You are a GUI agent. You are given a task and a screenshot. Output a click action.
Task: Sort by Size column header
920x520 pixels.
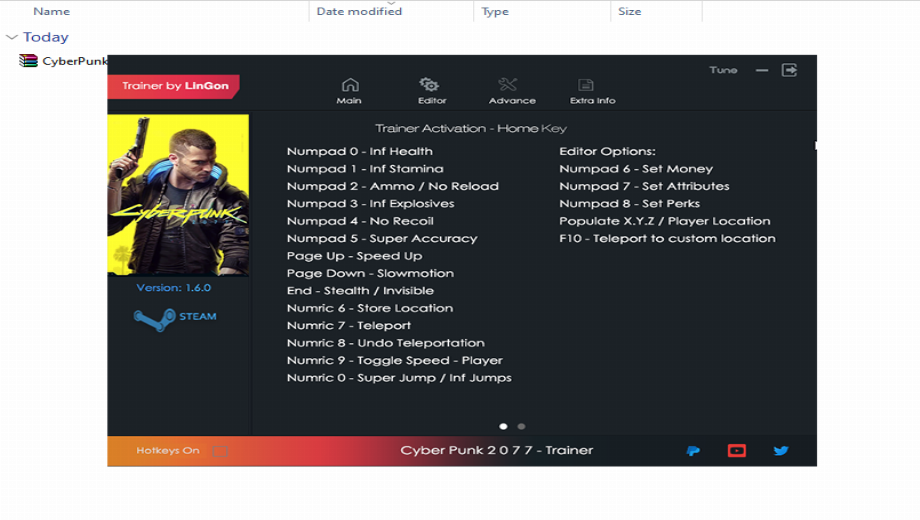point(630,11)
